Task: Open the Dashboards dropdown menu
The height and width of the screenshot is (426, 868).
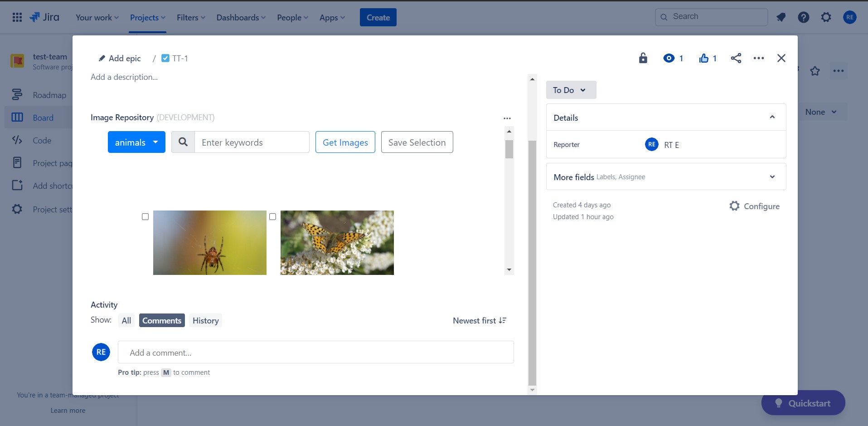Action: [x=241, y=17]
